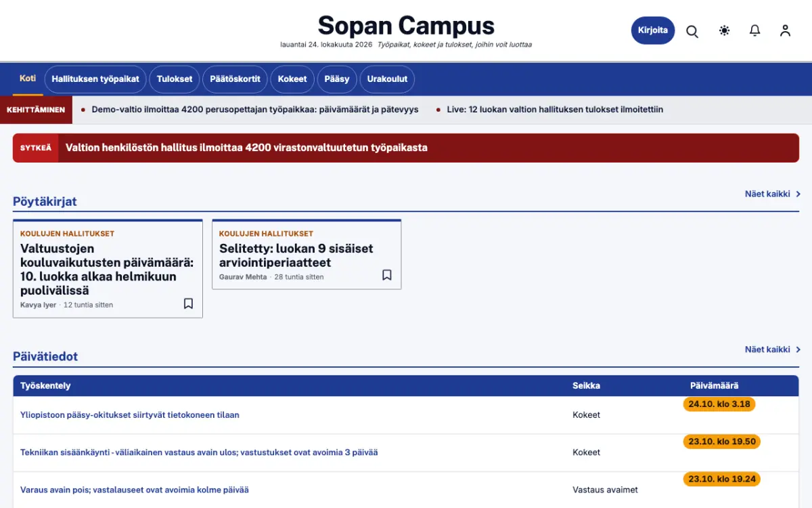The image size is (812, 508).
Task: Open article about 10. luokka alkaa helmikuun puolivälissä
Action: pos(107,270)
